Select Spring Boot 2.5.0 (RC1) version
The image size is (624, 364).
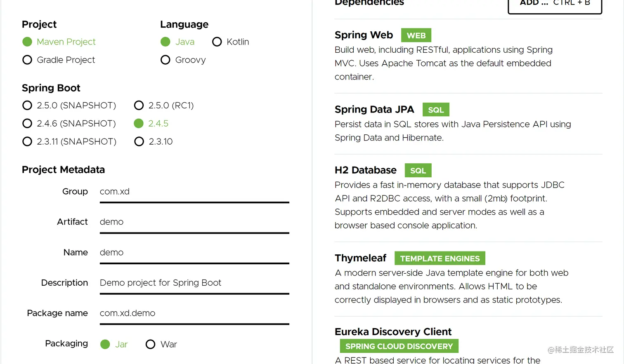coord(139,106)
